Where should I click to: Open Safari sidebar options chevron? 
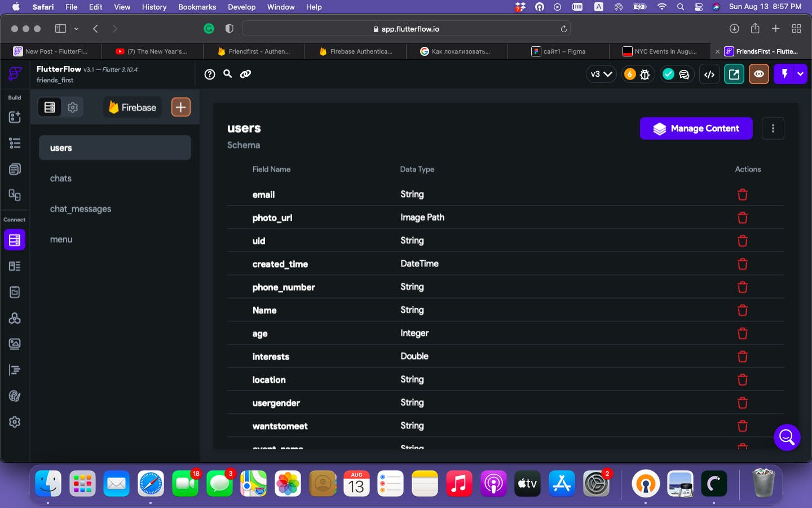point(76,29)
